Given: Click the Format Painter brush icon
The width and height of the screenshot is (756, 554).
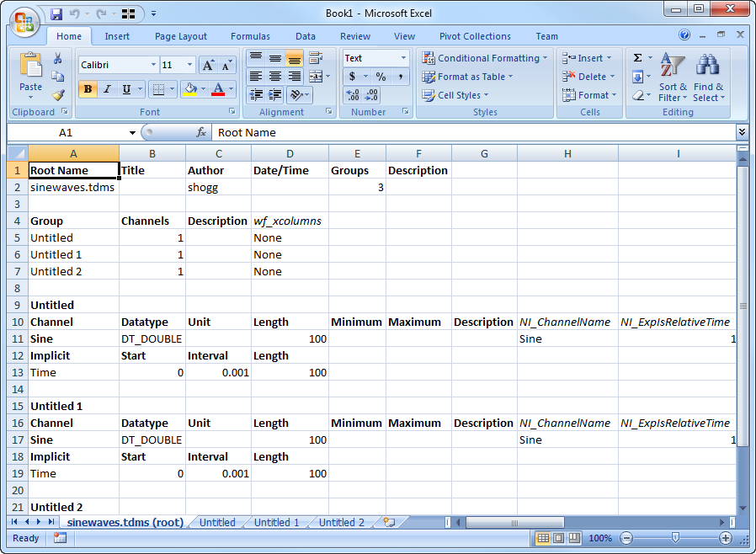Looking at the screenshot, I should click(x=58, y=95).
